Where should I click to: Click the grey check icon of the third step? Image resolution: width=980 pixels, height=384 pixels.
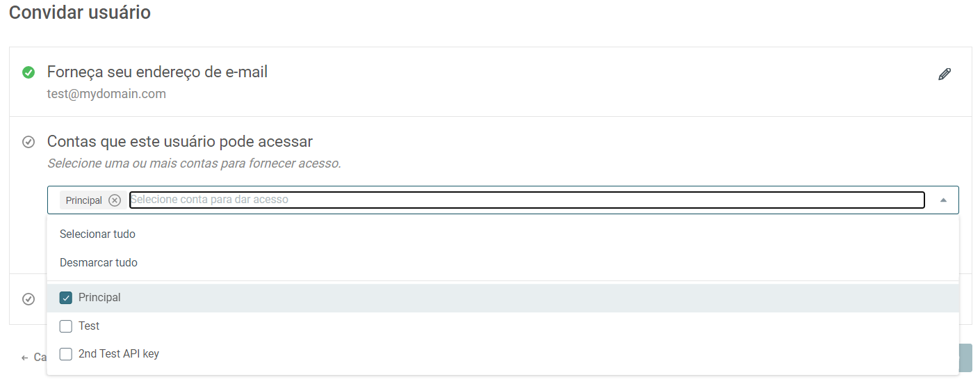coord(28,299)
